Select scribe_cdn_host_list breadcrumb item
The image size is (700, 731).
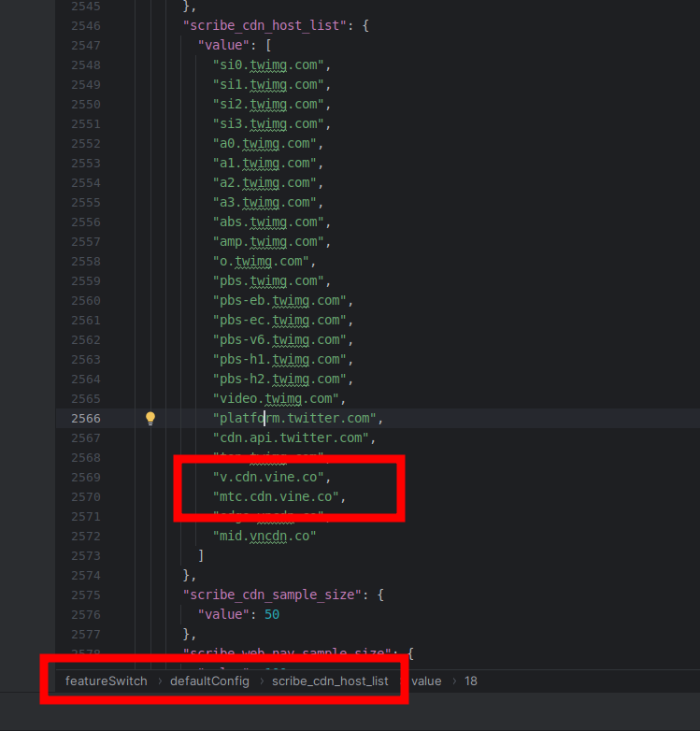(x=330, y=681)
